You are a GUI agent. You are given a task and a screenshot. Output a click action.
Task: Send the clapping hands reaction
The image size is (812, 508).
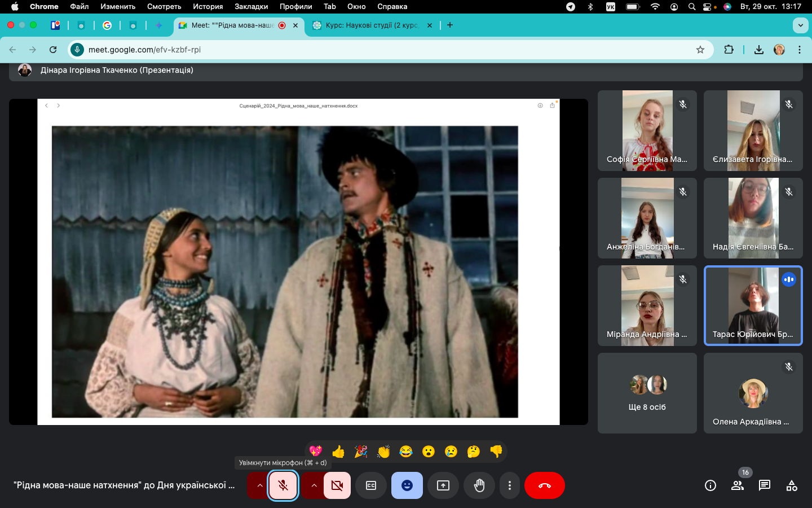point(383,452)
